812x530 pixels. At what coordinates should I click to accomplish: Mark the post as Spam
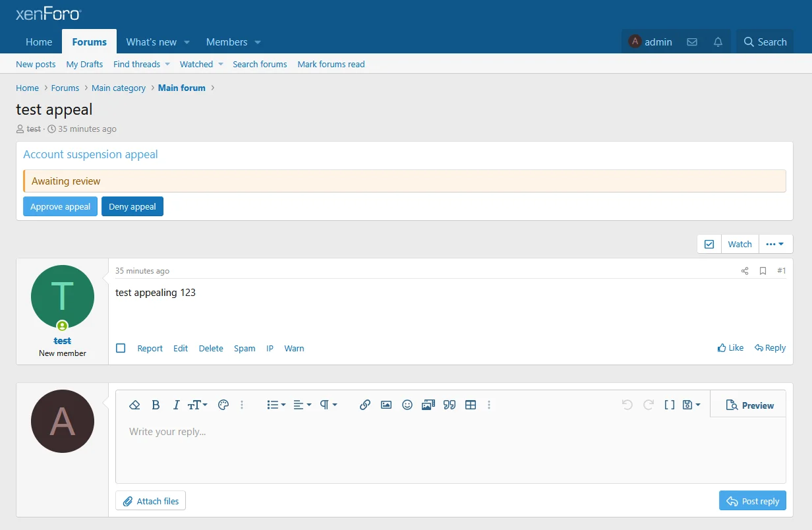pyautogui.click(x=245, y=348)
